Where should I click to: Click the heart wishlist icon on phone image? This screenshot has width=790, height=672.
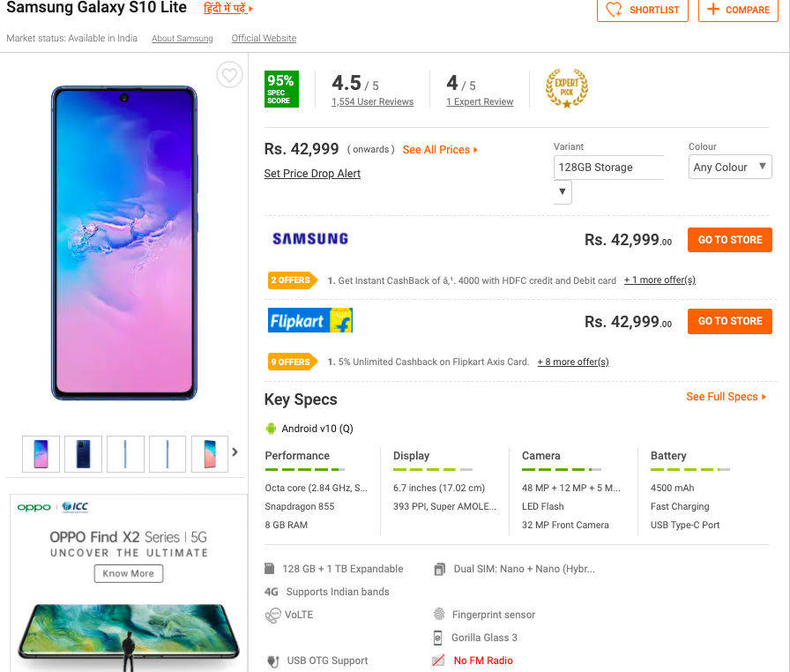pyautogui.click(x=229, y=75)
